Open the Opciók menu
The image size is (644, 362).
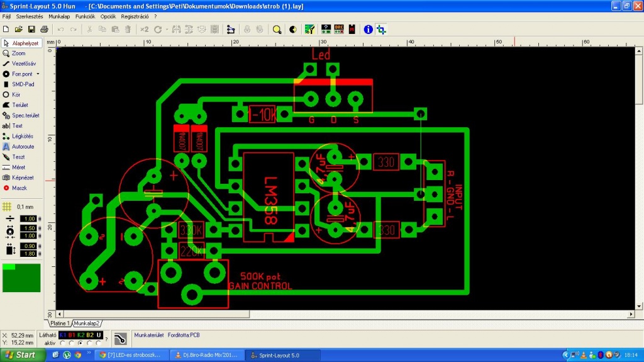pos(108,16)
